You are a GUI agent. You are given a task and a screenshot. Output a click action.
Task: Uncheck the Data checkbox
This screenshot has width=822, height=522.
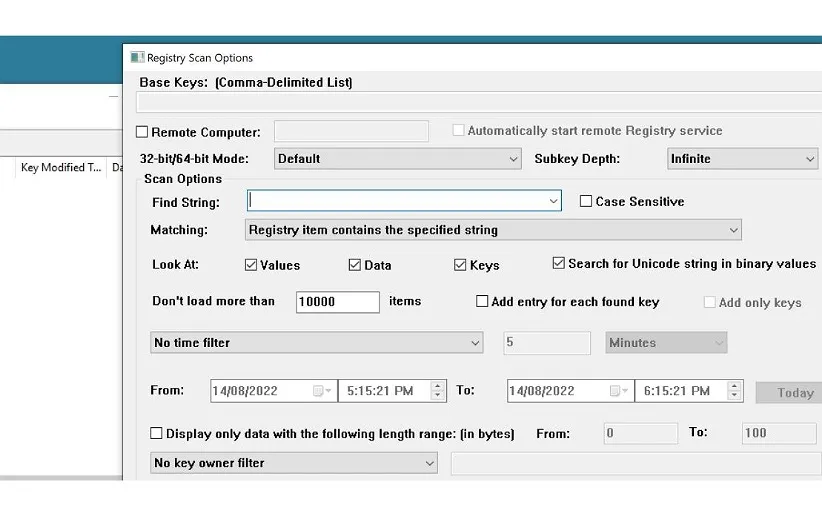click(x=355, y=265)
